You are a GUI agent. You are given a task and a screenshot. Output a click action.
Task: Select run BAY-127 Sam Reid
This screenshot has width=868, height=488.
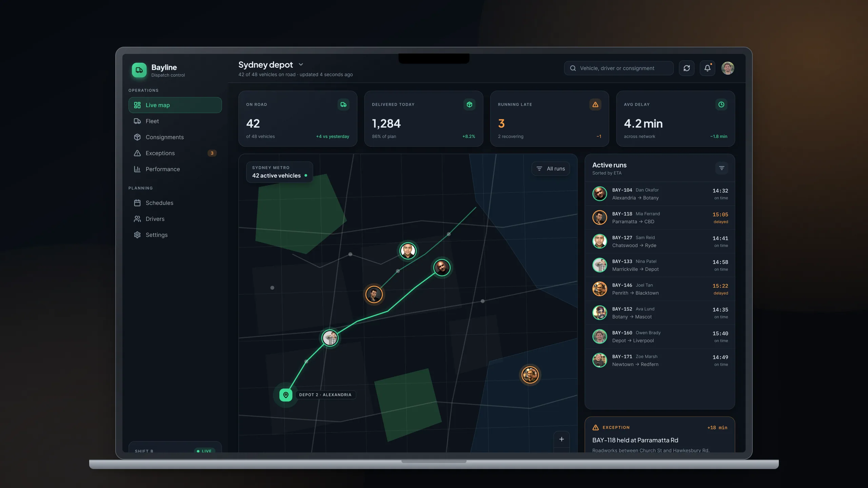(660, 241)
